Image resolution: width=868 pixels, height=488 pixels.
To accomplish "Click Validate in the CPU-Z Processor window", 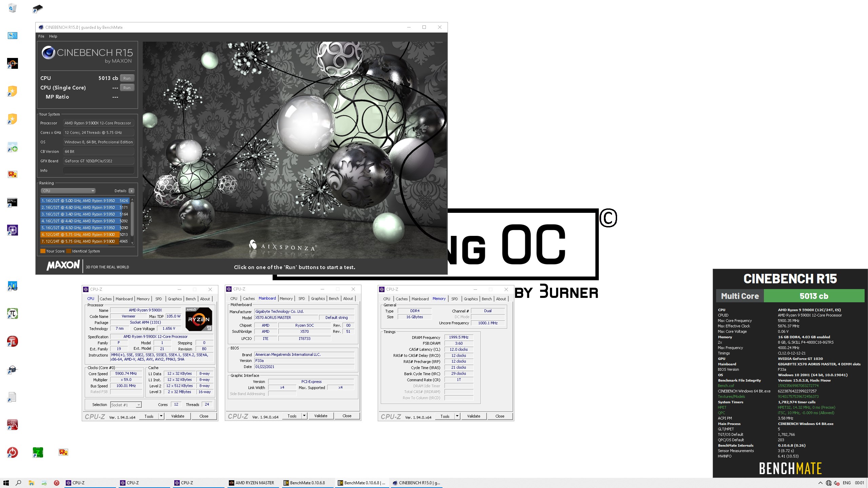I will 178,416.
